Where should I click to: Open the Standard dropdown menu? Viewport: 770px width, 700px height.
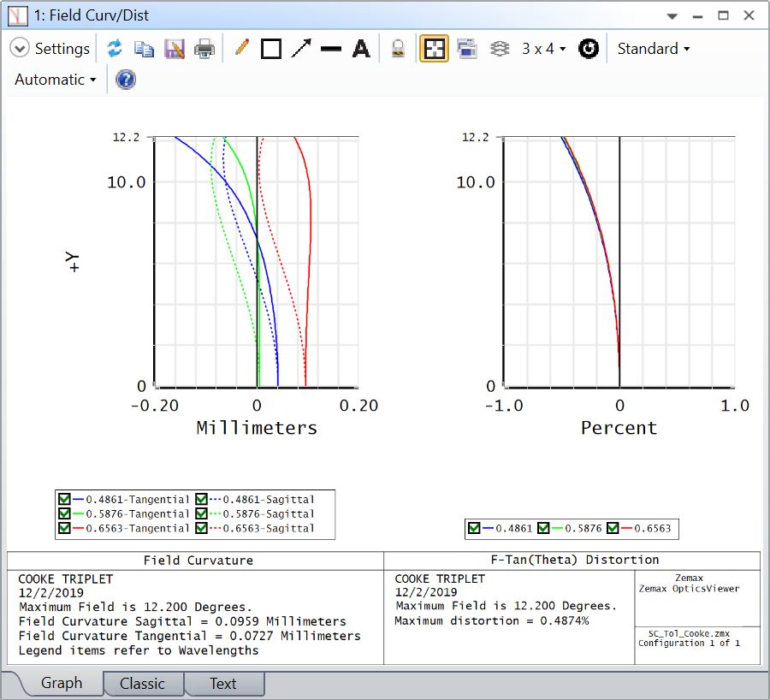coord(653,49)
